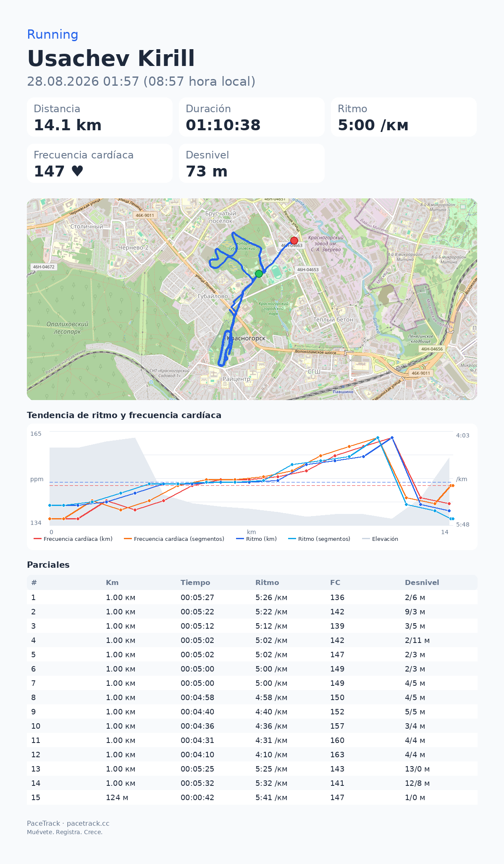This screenshot has height=864, width=504.
Task: Select split 13 elevation 13/0 м
Action: point(417,769)
